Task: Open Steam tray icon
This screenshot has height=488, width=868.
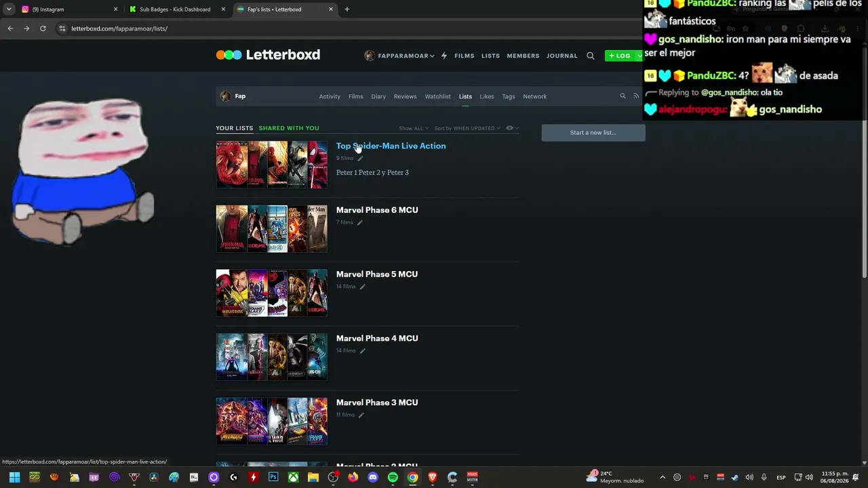Action: click(x=734, y=477)
